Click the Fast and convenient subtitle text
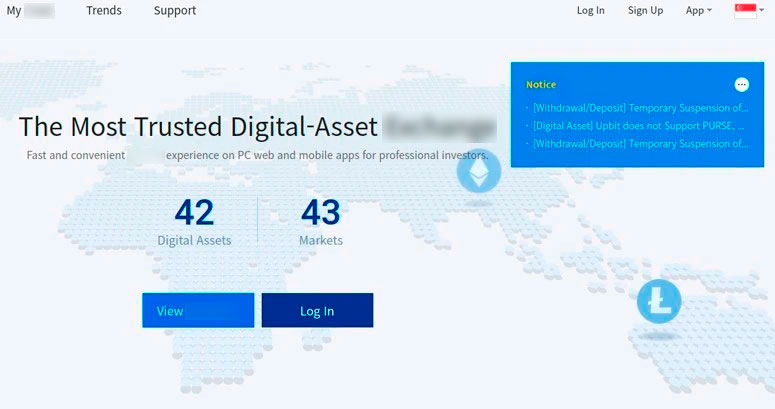 click(256, 156)
